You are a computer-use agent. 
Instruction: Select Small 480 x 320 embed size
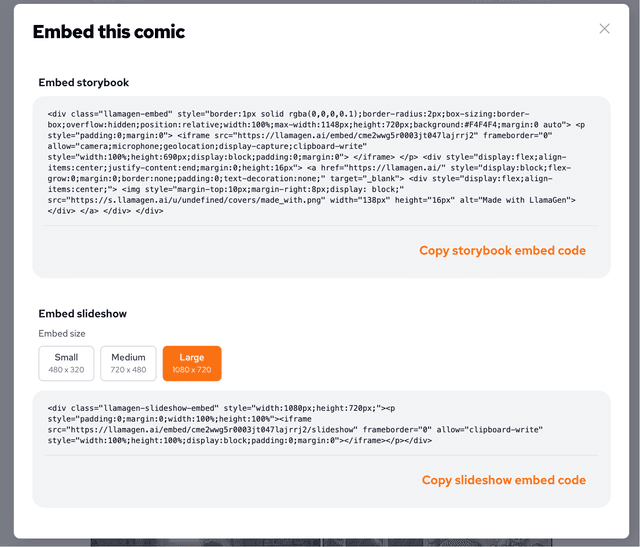pos(66,363)
